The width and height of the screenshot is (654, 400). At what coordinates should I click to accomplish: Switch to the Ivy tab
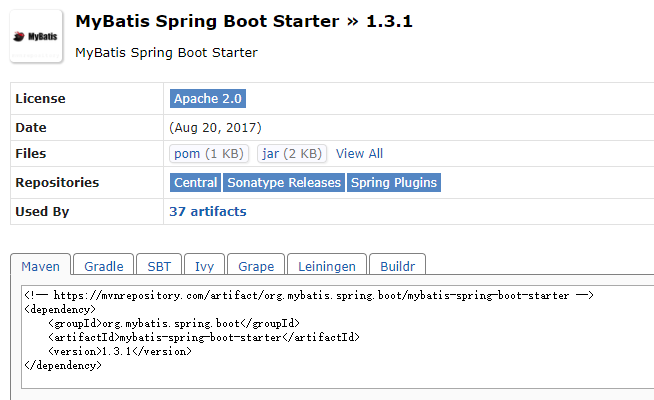tap(204, 266)
